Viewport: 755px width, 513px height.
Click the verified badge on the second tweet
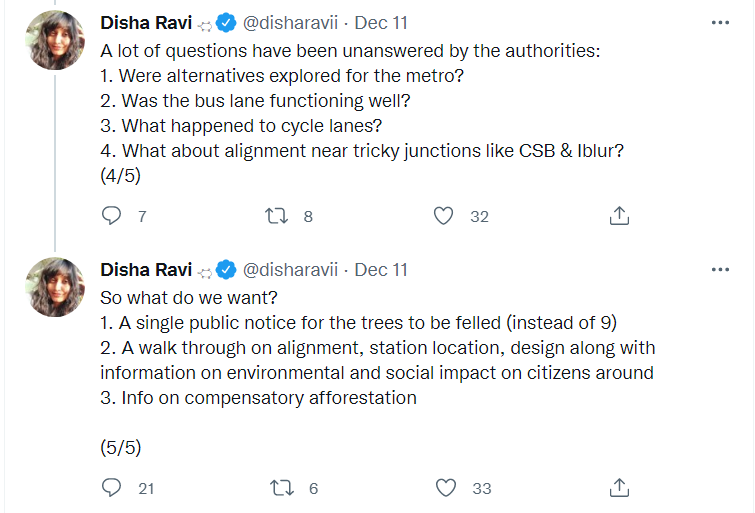[227, 270]
